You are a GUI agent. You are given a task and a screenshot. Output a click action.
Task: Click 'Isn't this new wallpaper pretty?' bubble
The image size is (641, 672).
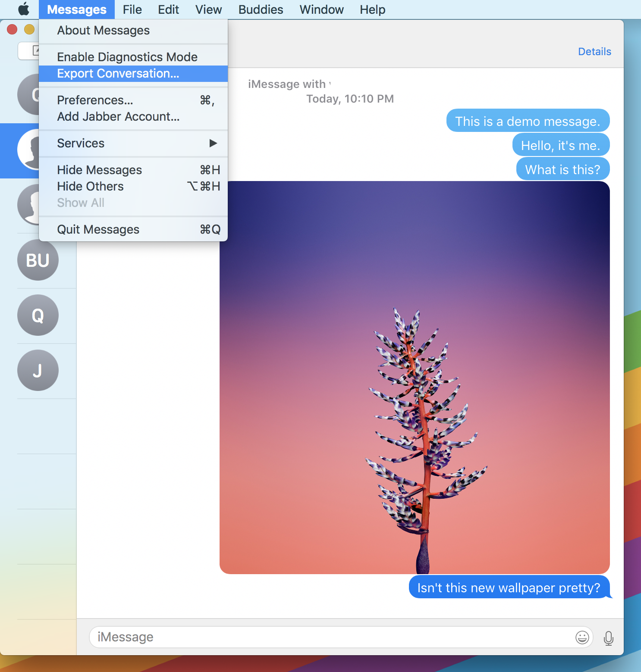tap(509, 587)
